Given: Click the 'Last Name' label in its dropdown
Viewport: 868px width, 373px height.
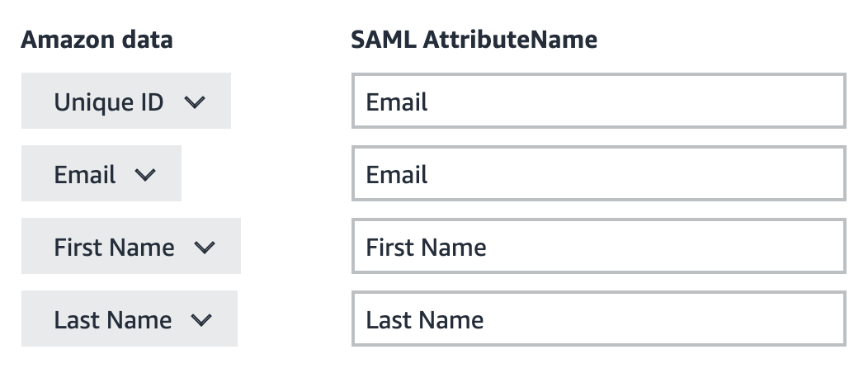Looking at the screenshot, I should point(113,320).
